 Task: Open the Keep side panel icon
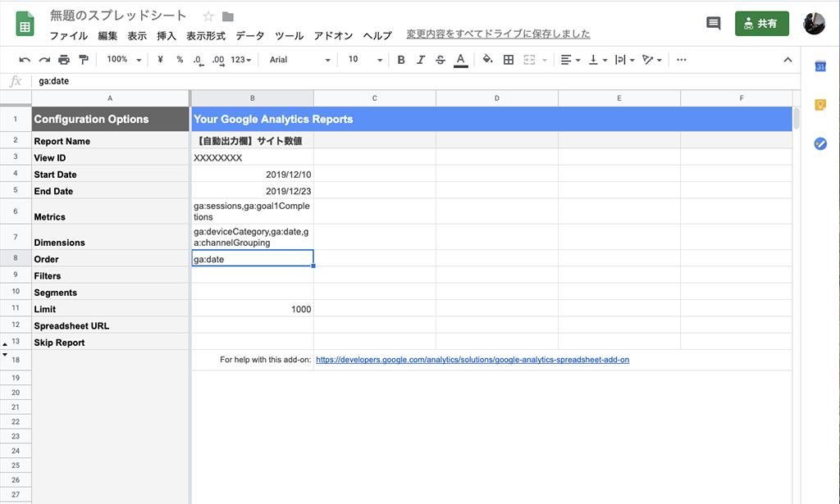point(820,105)
